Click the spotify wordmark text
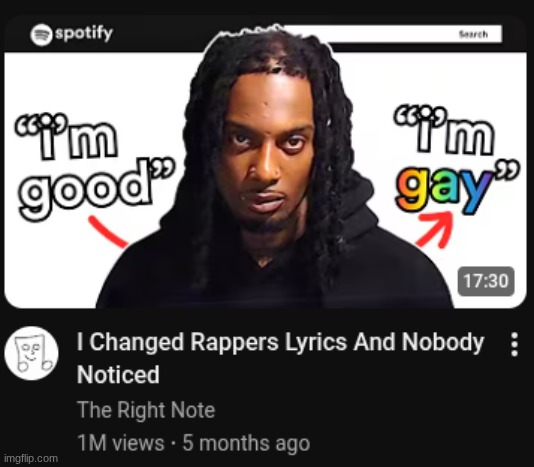 84,33
